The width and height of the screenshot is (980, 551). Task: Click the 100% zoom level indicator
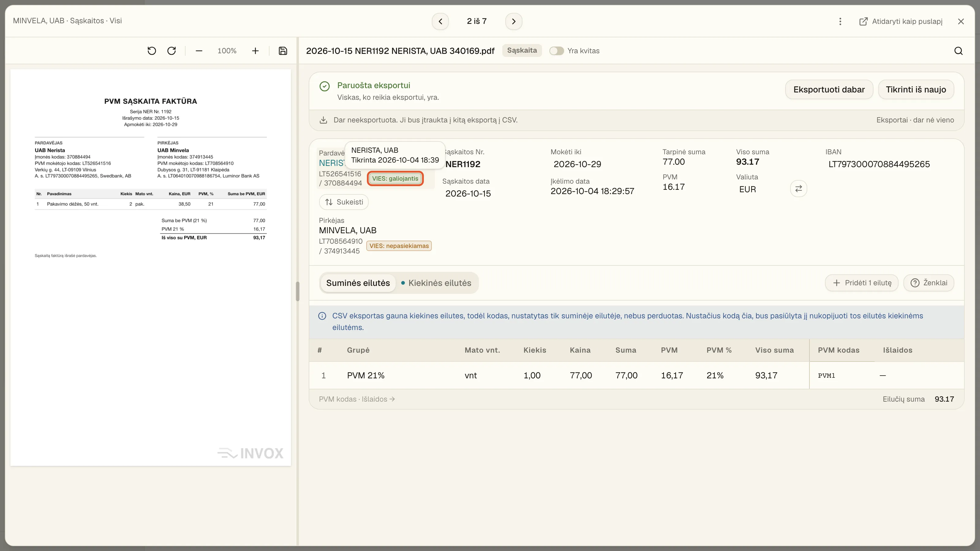(x=227, y=51)
